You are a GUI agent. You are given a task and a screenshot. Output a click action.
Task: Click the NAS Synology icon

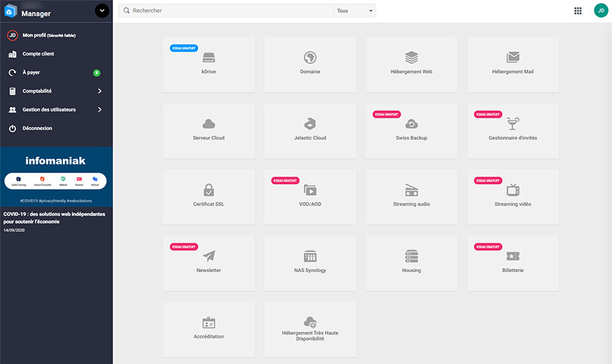310,256
